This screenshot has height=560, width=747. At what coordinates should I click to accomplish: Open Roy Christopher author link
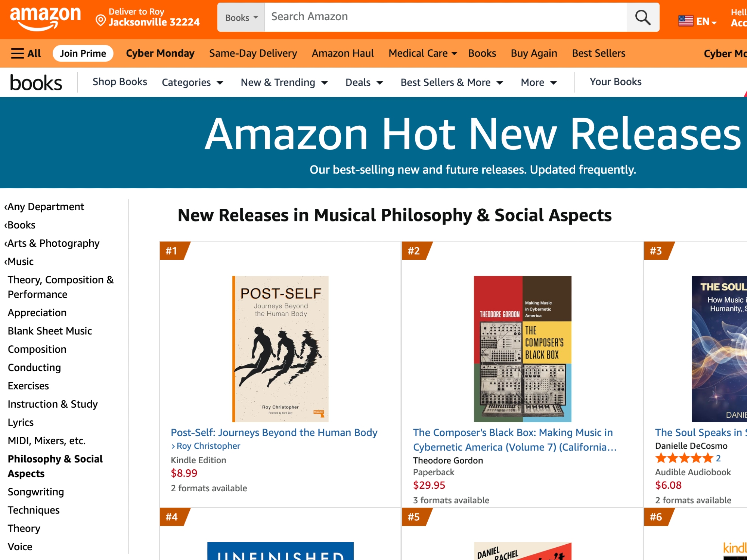click(208, 446)
